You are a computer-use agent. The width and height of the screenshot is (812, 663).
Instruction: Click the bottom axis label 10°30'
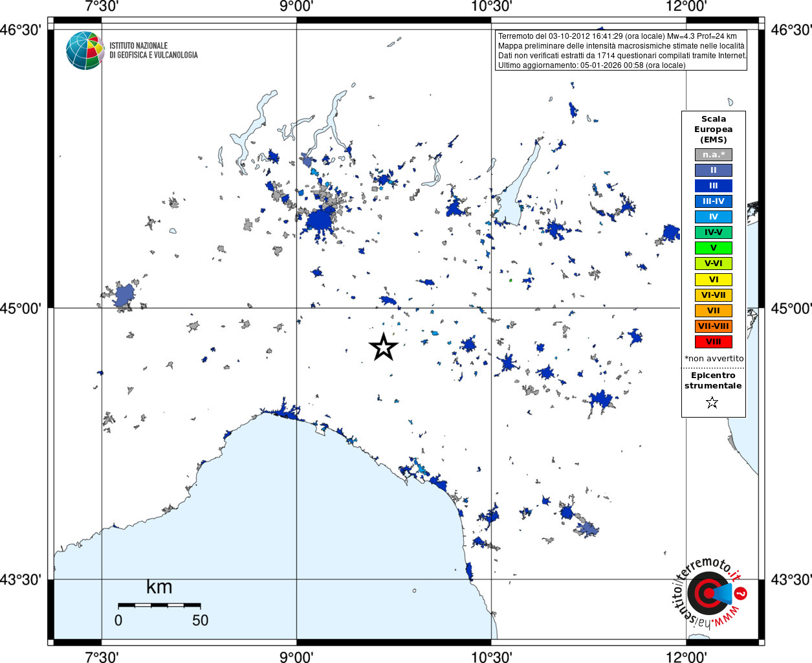click(492, 657)
